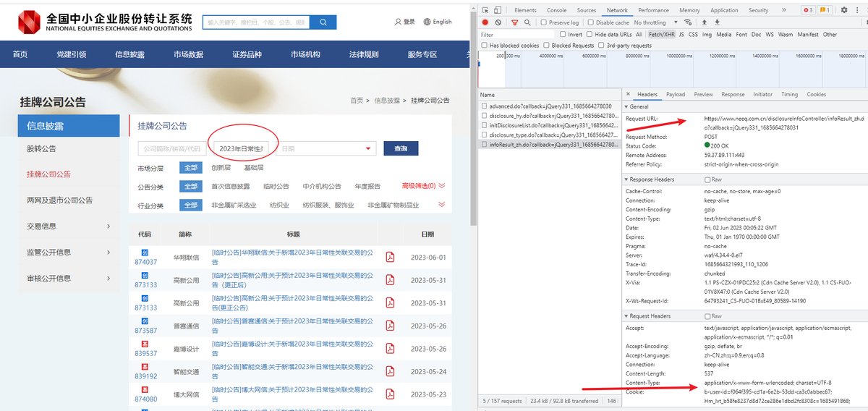
Task: Switch to the Console tab
Action: pos(556,10)
